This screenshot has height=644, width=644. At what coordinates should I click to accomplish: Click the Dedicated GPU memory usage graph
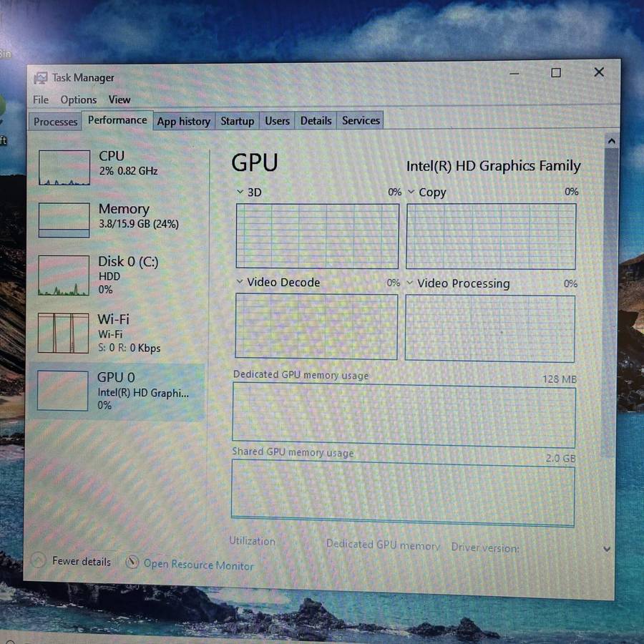pyautogui.click(x=404, y=415)
